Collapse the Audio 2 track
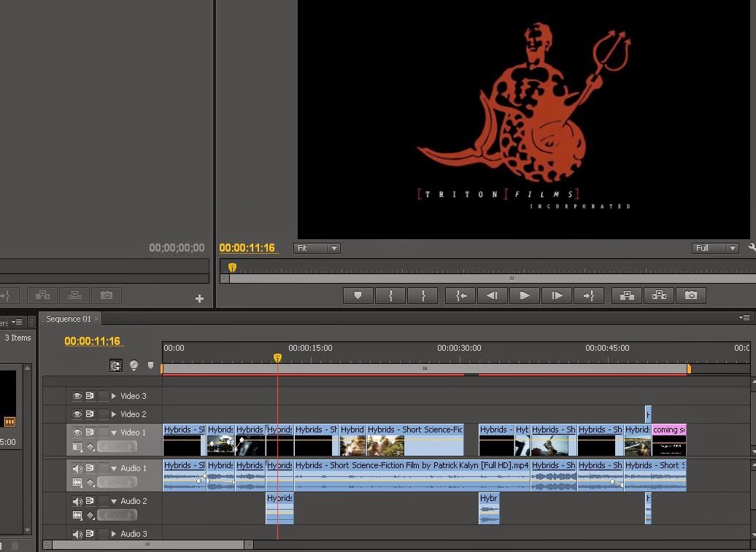 pos(114,502)
